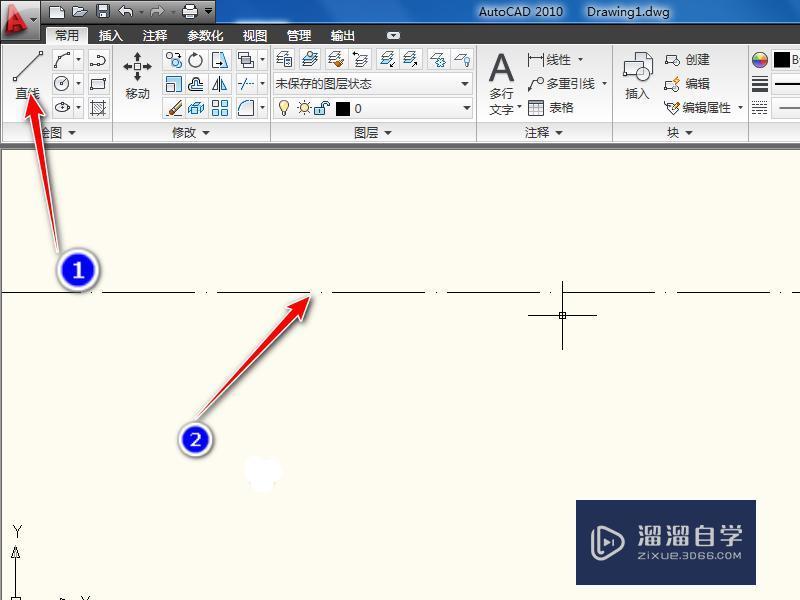Viewport: 800px width, 600px height.
Task: Open the 线性 dimension dropdown arrow
Action: pos(580,60)
